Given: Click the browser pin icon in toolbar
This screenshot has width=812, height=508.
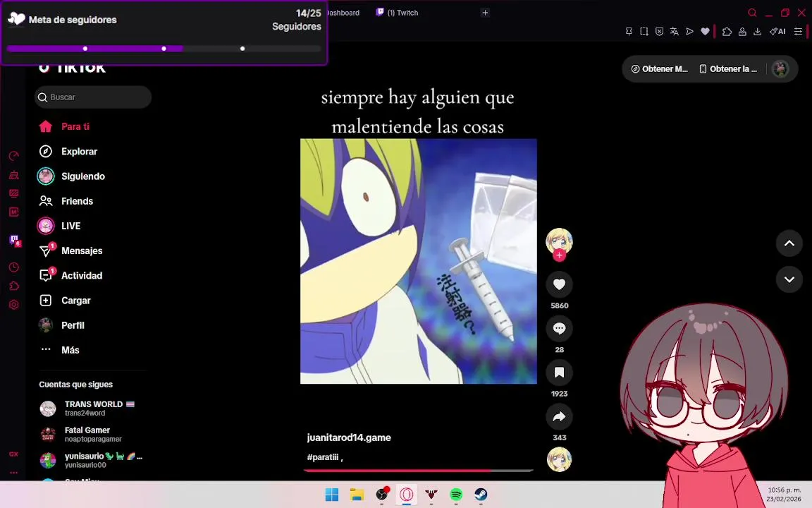Looking at the screenshot, I should tap(629, 32).
